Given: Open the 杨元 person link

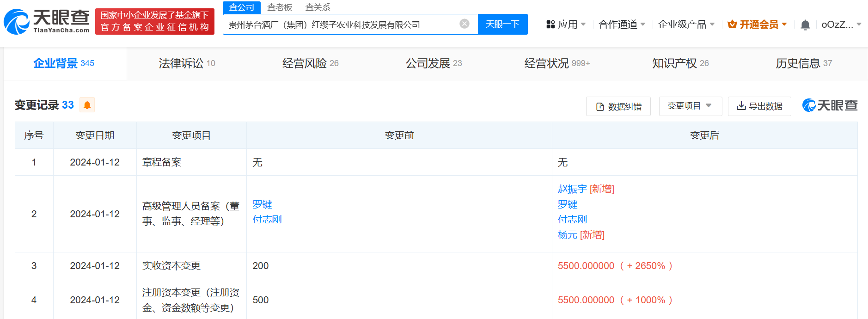Looking at the screenshot, I should [568, 235].
